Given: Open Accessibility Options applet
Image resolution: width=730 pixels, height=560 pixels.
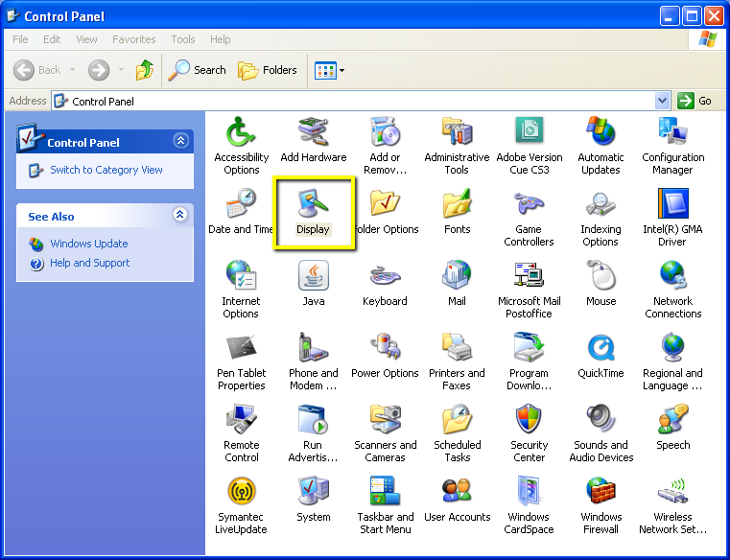Looking at the screenshot, I should (241, 131).
